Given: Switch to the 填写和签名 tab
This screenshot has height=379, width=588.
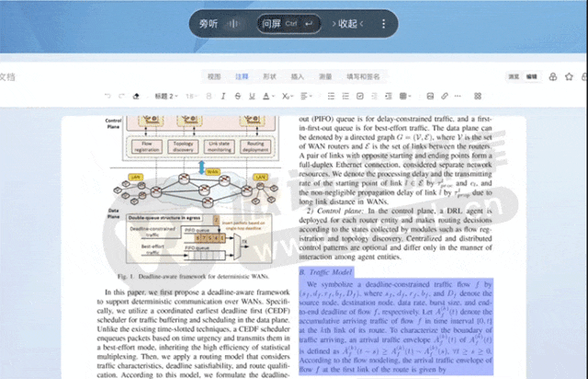Looking at the screenshot, I should click(x=363, y=76).
